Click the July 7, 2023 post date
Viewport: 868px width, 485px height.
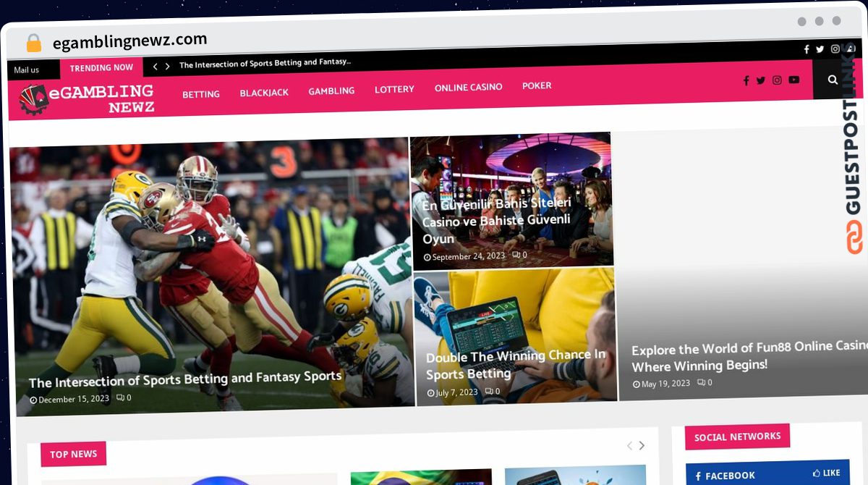(452, 392)
